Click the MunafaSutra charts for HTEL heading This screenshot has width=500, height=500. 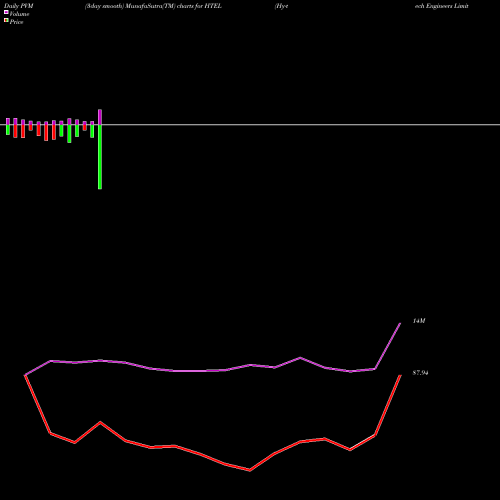[x=153, y=6]
